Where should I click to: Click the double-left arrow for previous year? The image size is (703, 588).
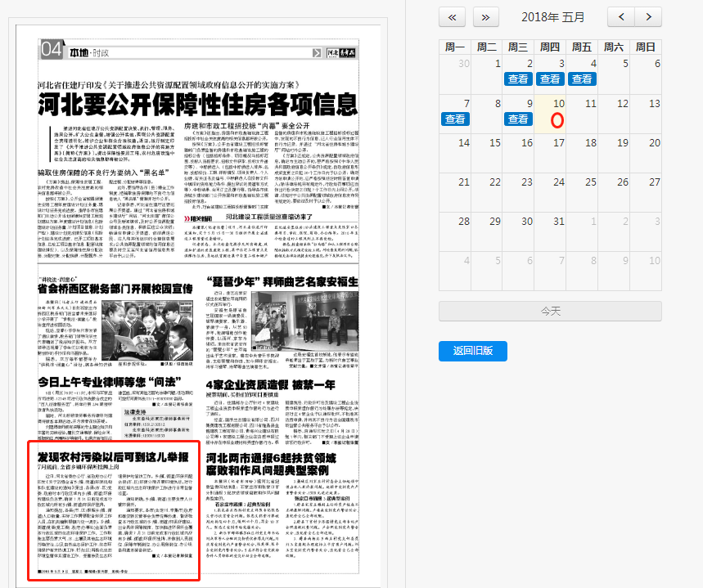coord(453,17)
